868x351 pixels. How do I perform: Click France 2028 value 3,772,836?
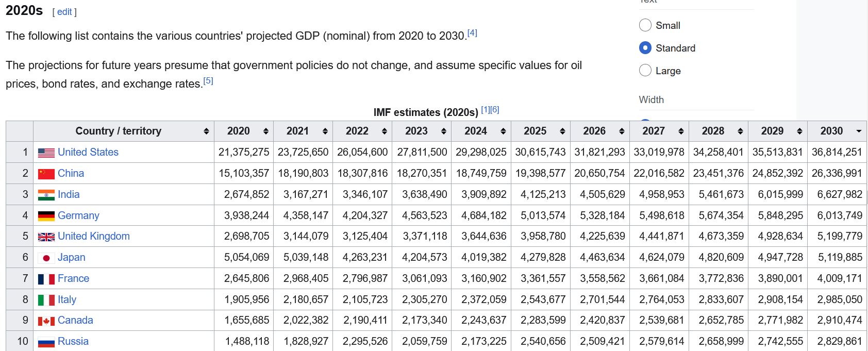point(721,278)
